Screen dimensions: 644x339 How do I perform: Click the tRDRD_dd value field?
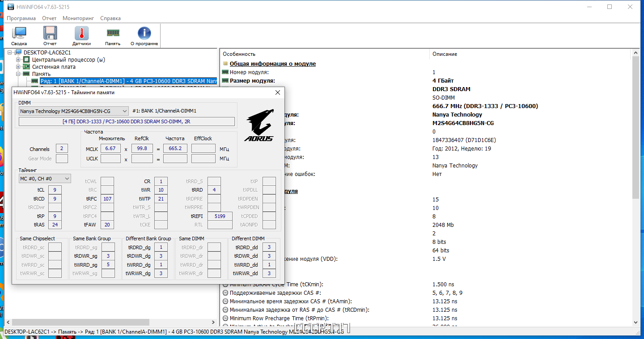[x=269, y=247]
